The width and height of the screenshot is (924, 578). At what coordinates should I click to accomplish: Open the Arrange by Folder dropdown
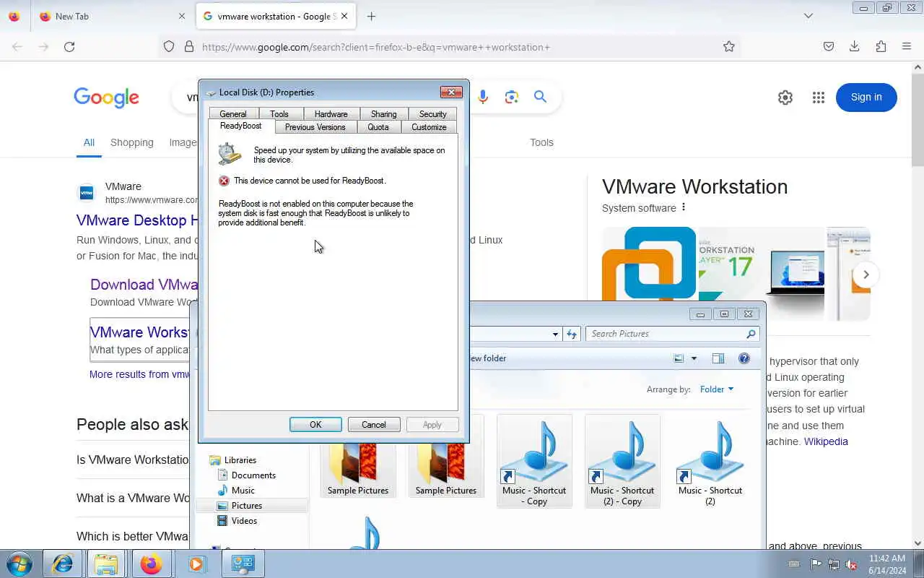(716, 389)
